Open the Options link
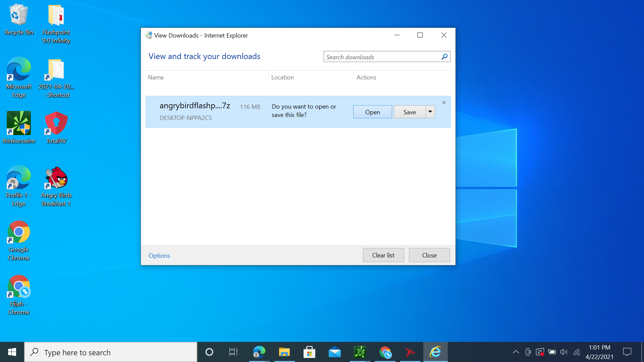This screenshot has height=362, width=644. click(x=159, y=255)
